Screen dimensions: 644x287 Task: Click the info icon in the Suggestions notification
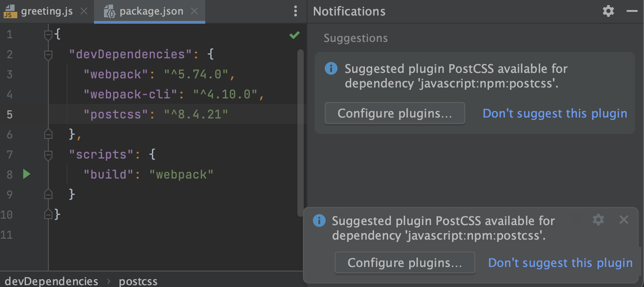[330, 68]
